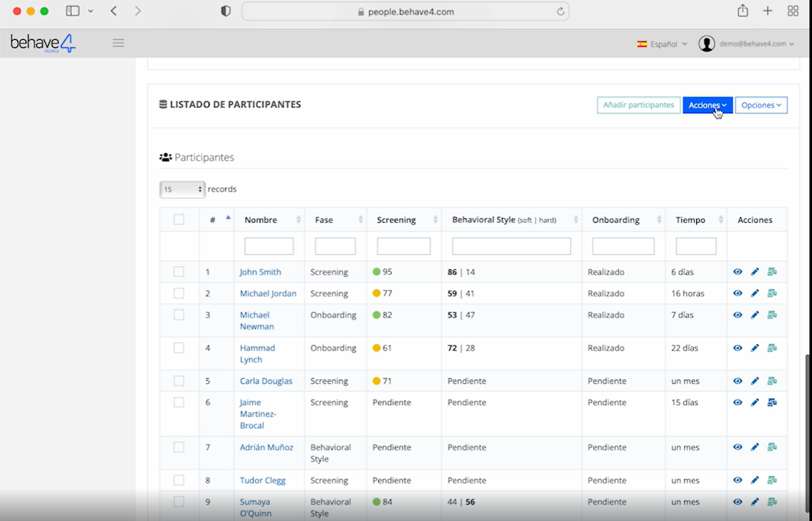View Michael Newman's details eye icon

click(x=738, y=314)
